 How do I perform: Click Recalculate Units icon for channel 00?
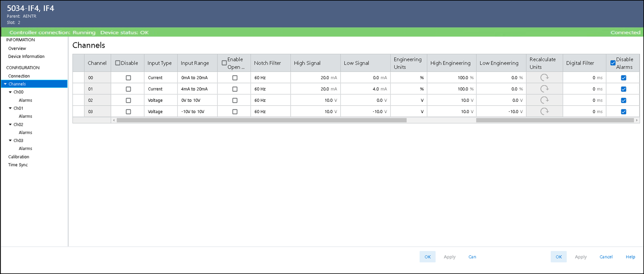544,78
